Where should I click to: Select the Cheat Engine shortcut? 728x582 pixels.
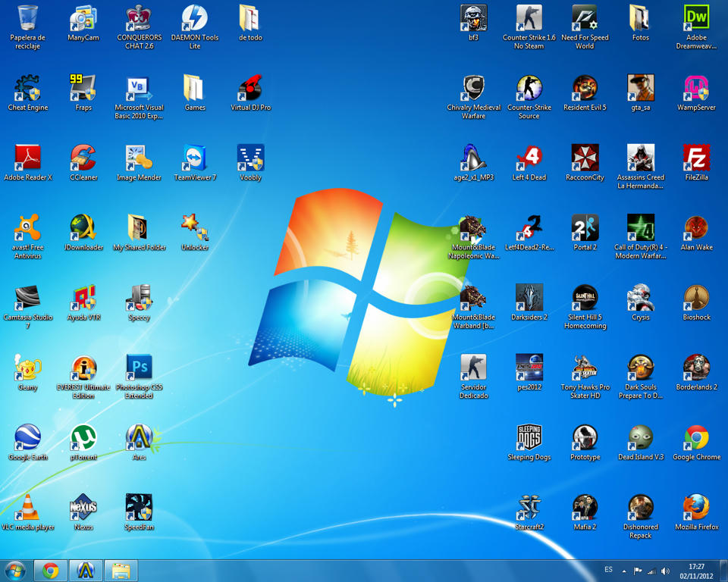[x=27, y=88]
